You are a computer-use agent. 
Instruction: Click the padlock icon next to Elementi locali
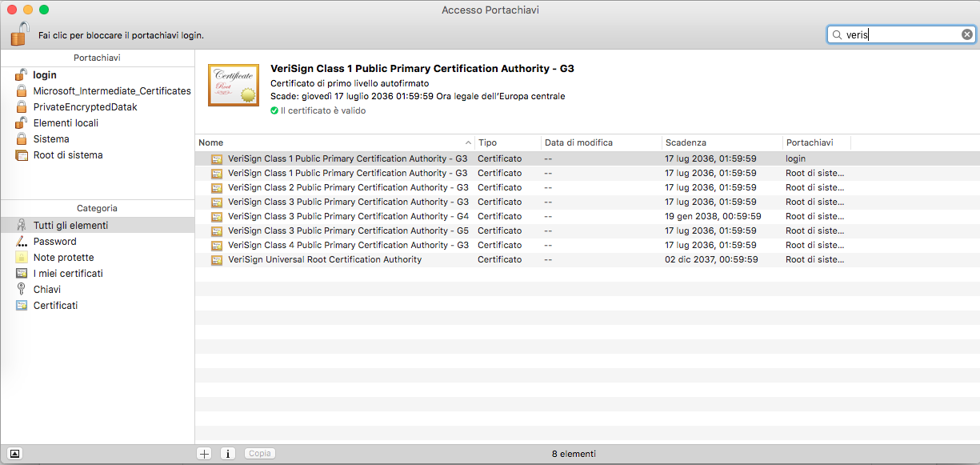click(x=21, y=122)
